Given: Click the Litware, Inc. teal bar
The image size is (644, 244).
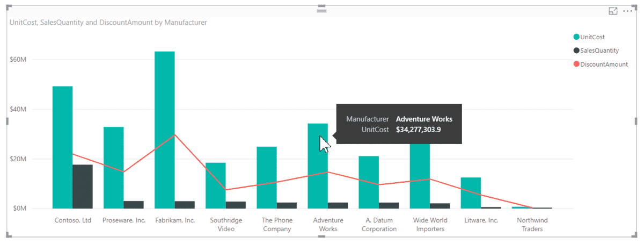Looking at the screenshot, I should (471, 193).
